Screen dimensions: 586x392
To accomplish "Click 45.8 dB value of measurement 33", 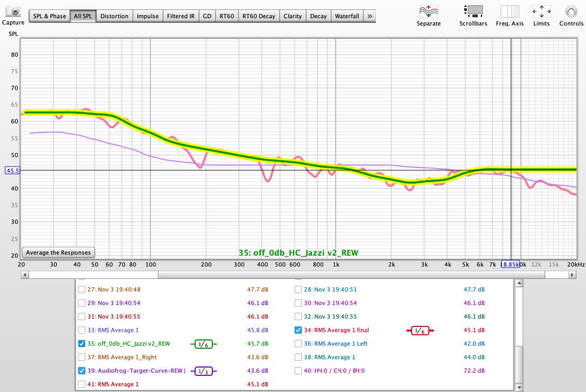I will pos(258,331).
